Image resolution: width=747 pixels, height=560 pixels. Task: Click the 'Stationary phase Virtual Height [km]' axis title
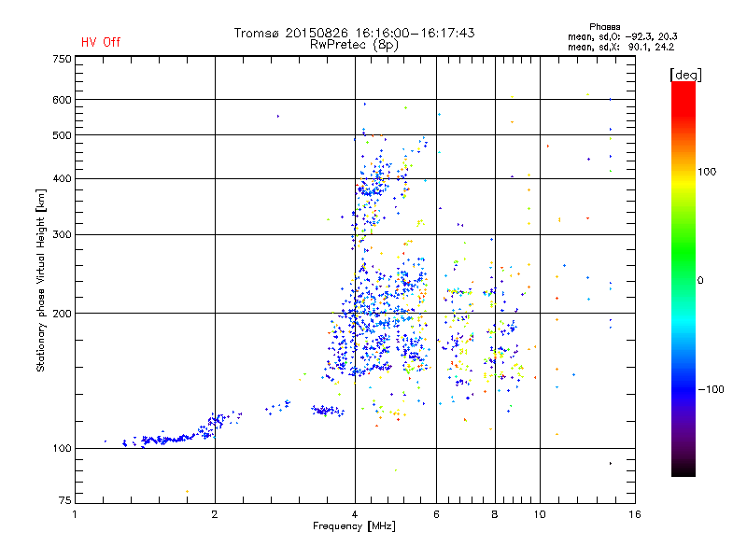[41, 280]
